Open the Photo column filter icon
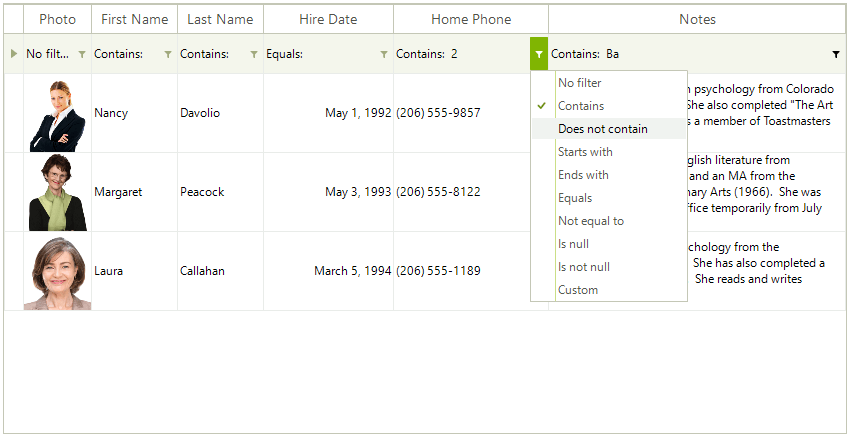This screenshot has width=850, height=436. (82, 54)
